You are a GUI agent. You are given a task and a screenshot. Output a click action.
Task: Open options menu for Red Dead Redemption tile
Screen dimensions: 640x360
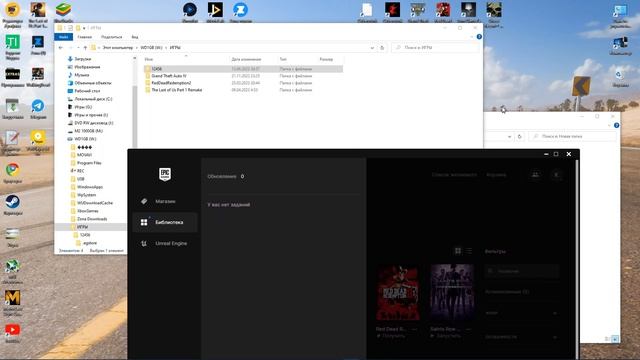tap(414, 329)
